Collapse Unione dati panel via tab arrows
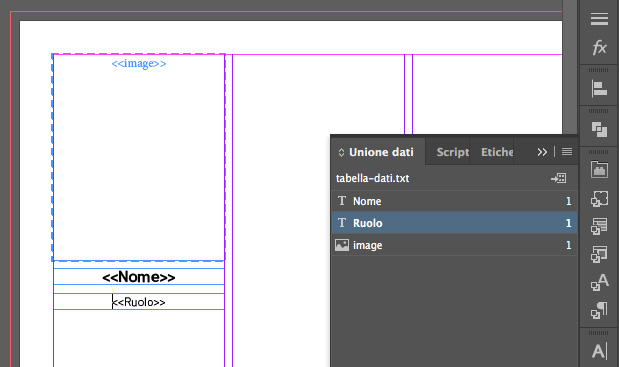This screenshot has height=367, width=619. pos(341,152)
